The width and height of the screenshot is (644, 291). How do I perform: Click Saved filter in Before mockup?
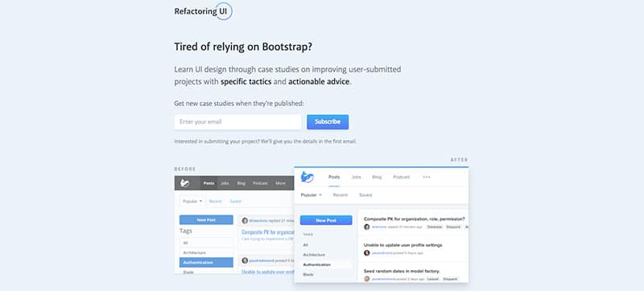coord(235,201)
